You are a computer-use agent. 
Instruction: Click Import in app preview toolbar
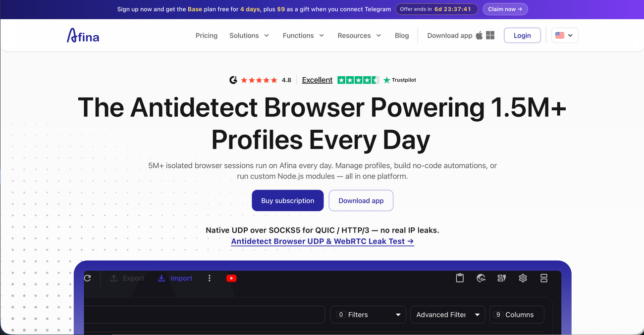(x=175, y=278)
